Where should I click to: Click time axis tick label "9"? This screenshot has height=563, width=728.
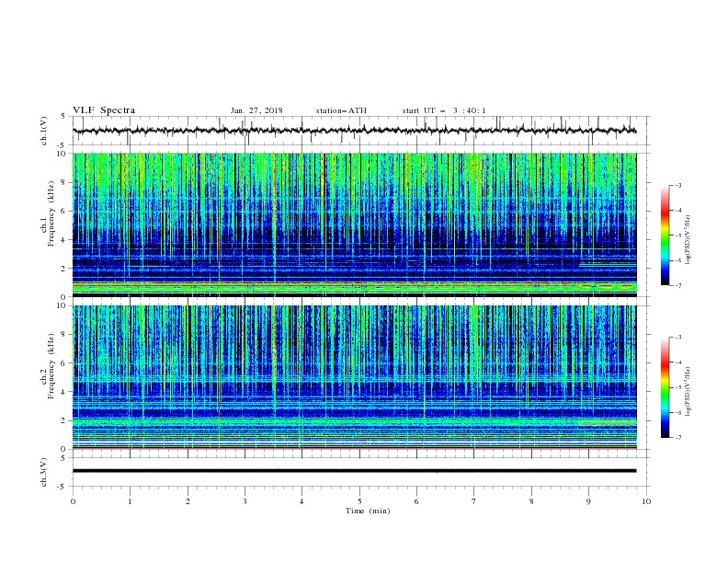click(588, 501)
